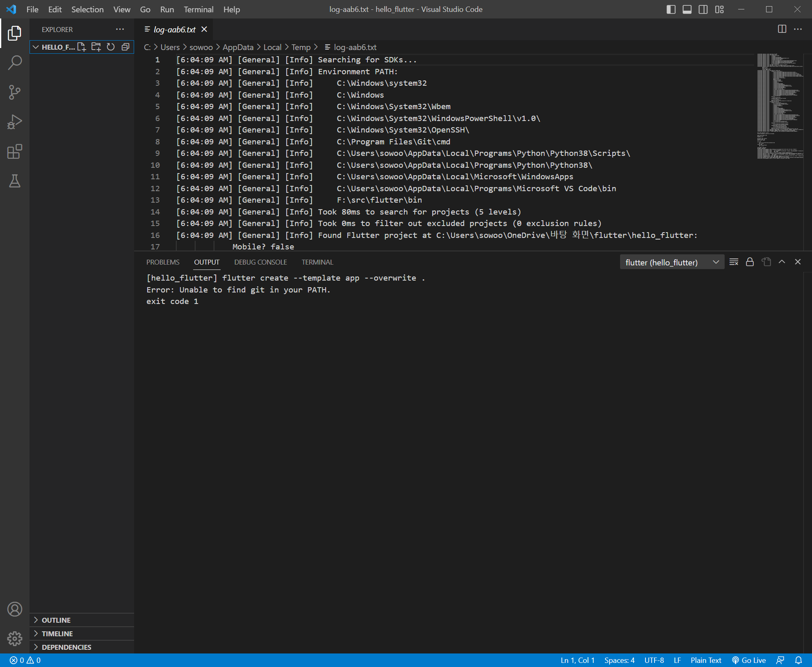
Task: Refresh the explorer file tree
Action: 111,47
